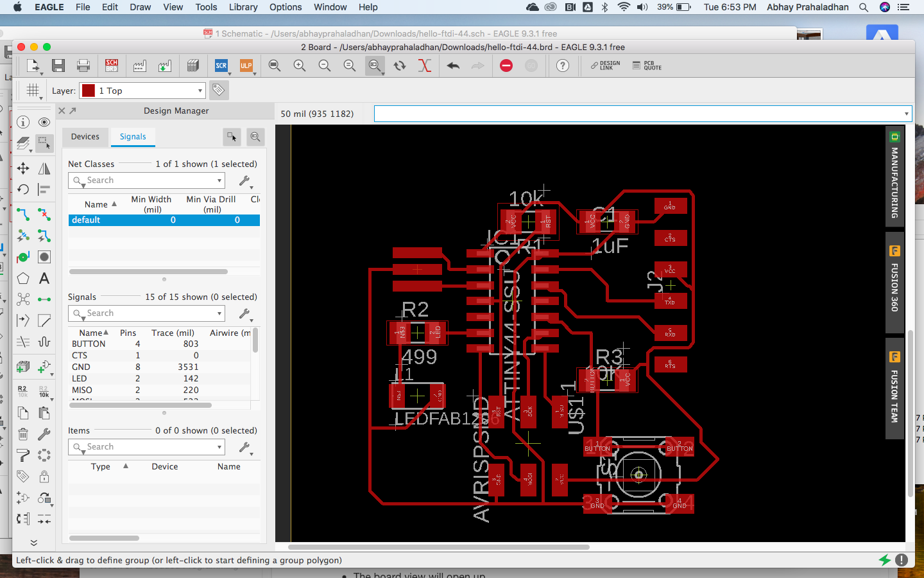Select the Polygon draw tool

(23, 278)
